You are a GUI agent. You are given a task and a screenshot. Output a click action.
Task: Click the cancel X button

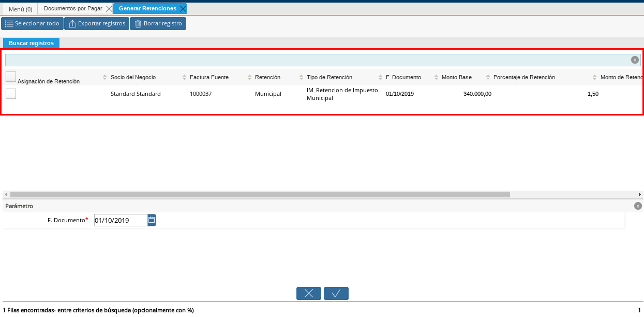pyautogui.click(x=309, y=293)
